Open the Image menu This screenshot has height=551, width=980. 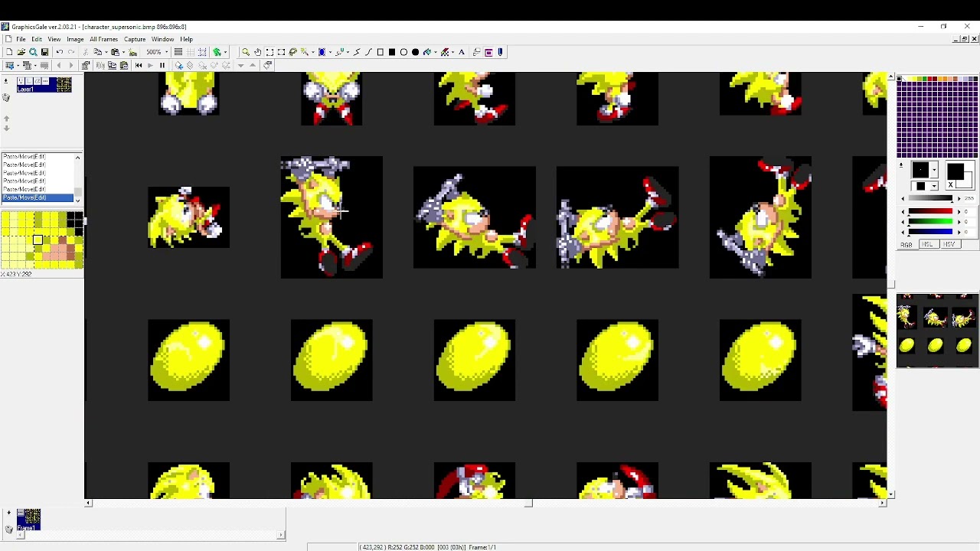75,39
